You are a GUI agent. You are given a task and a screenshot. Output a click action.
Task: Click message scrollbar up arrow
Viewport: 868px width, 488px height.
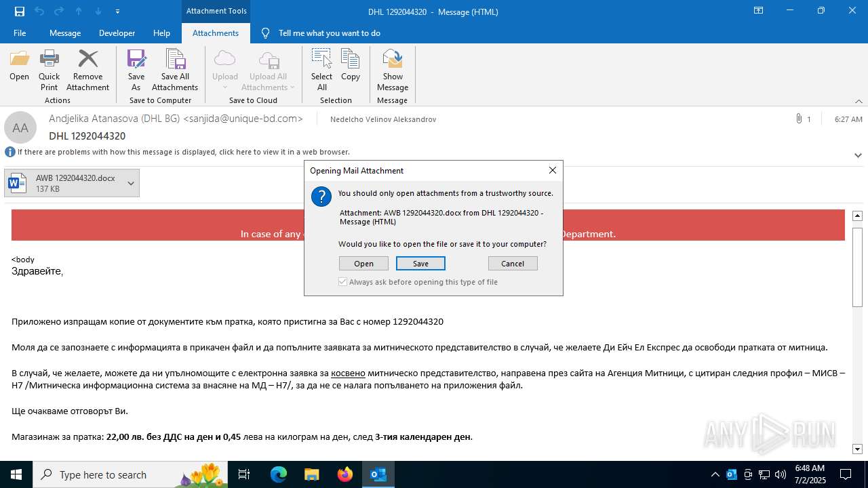click(x=857, y=216)
